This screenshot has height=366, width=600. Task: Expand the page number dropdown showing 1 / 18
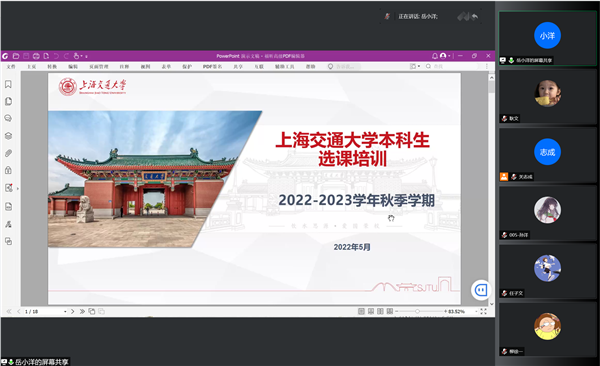[x=65, y=312]
